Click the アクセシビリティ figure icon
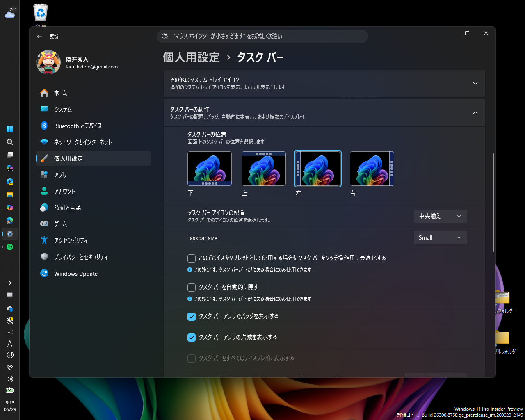 (44, 240)
